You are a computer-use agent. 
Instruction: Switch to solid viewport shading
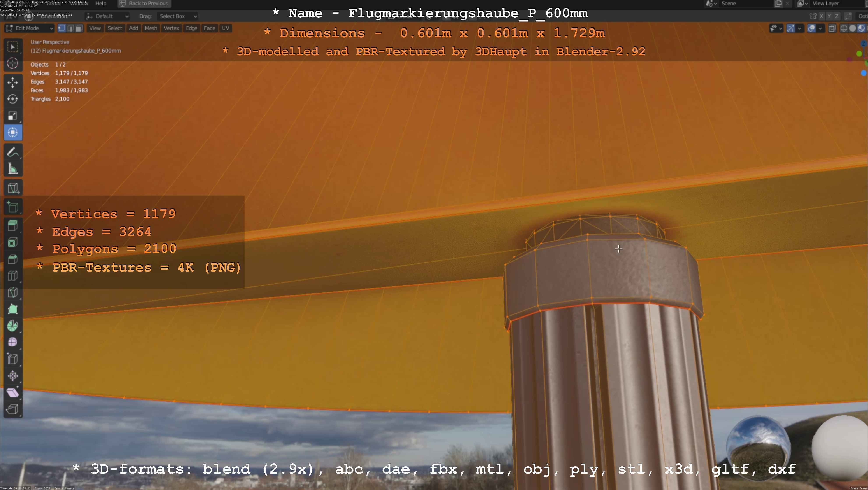coord(852,28)
